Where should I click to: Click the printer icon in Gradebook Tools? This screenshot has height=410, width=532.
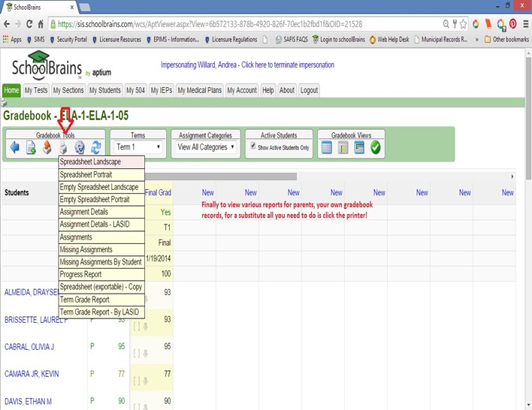pyautogui.click(x=63, y=147)
